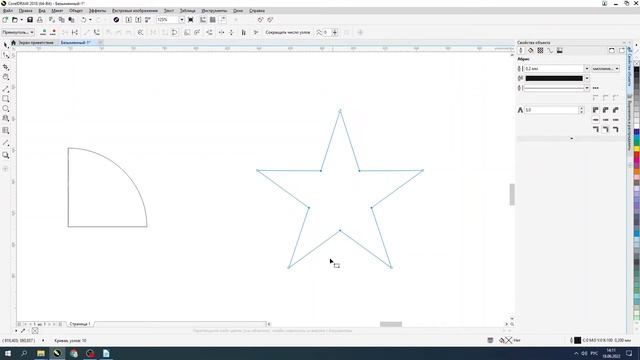
Task: Select the outside outline position option
Action: click(x=596, y=129)
